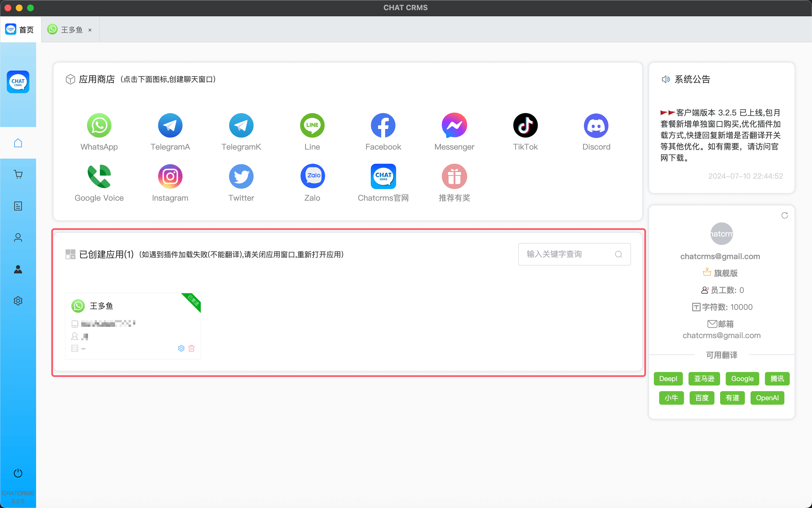The width and height of the screenshot is (812, 508).
Task: Switch to the 首页 tab
Action: click(x=21, y=30)
